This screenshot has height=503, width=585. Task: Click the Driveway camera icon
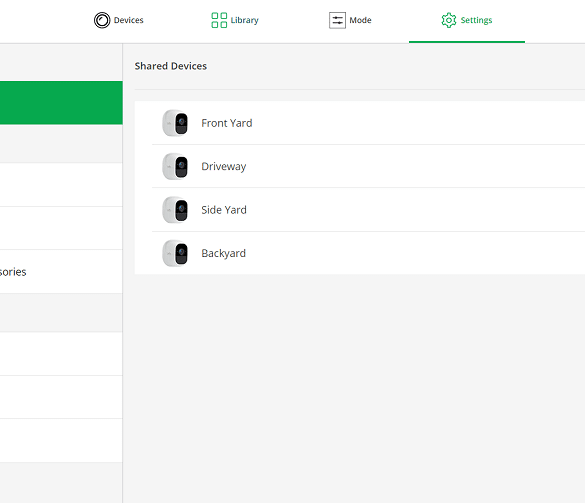pos(175,166)
